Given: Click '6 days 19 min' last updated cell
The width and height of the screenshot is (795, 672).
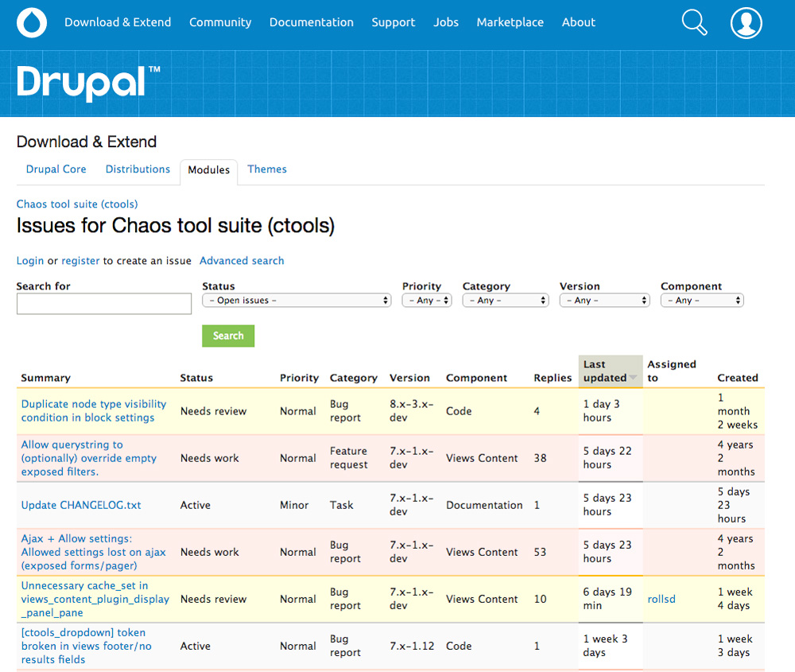Looking at the screenshot, I should click(607, 599).
